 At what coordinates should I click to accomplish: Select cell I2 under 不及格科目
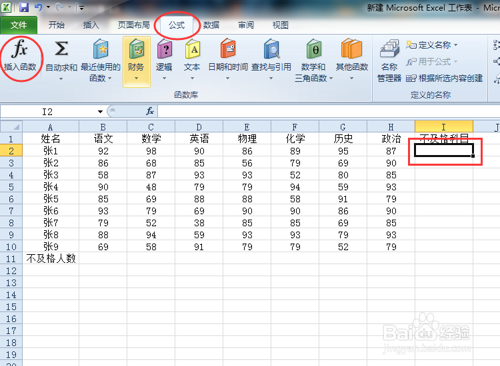point(444,150)
